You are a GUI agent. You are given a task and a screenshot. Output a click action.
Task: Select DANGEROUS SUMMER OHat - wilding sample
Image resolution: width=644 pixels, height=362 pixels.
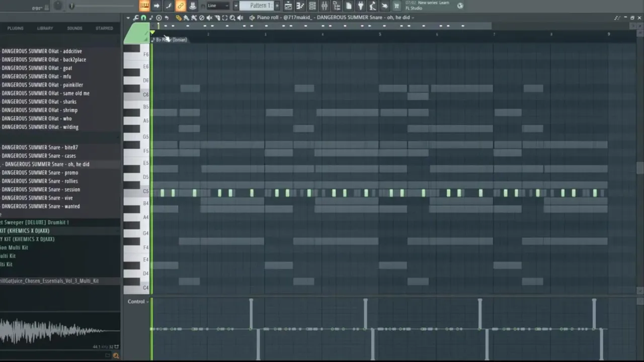click(40, 127)
